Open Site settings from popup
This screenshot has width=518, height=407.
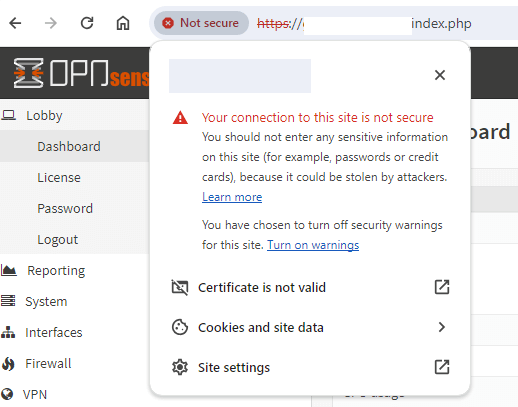pyautogui.click(x=310, y=367)
